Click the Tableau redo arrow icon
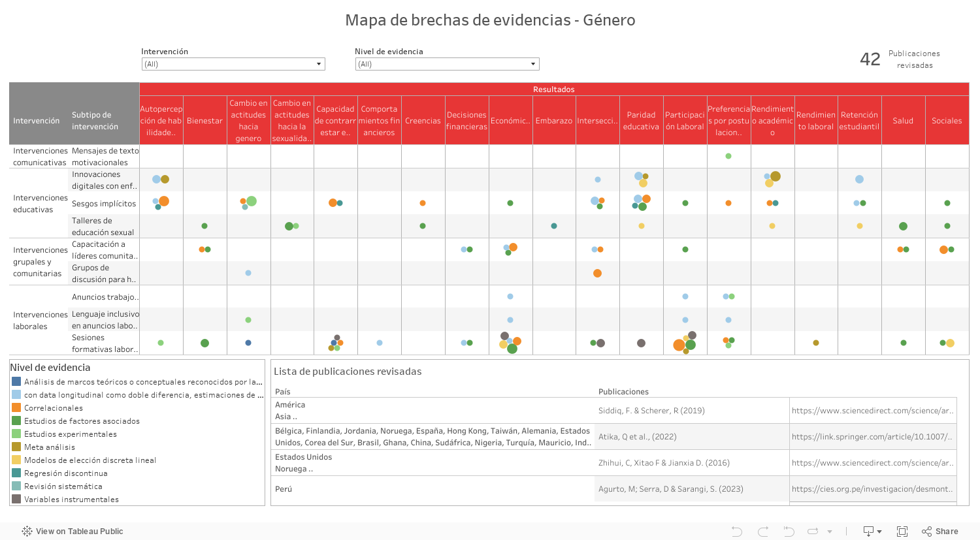The image size is (980, 540). (763, 532)
